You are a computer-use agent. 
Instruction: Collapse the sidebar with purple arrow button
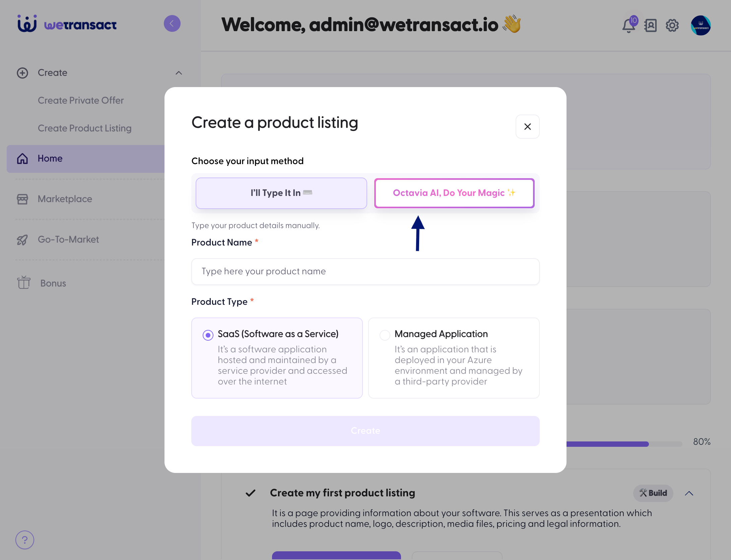tap(172, 24)
